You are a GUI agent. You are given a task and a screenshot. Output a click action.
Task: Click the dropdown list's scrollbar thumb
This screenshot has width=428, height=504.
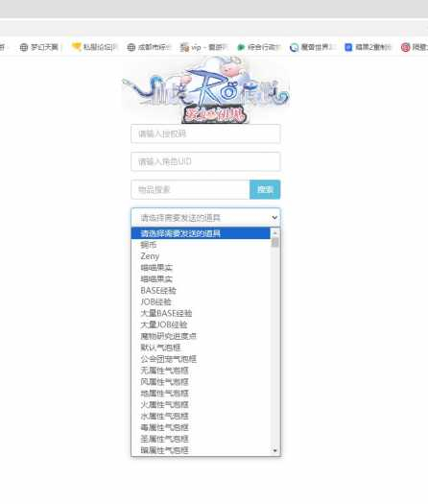tap(274, 242)
